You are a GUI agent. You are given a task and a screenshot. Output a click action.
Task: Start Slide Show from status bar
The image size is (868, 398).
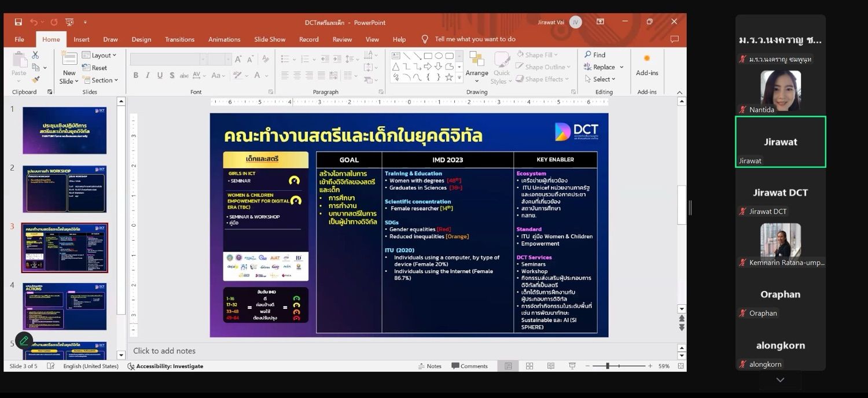point(572,366)
